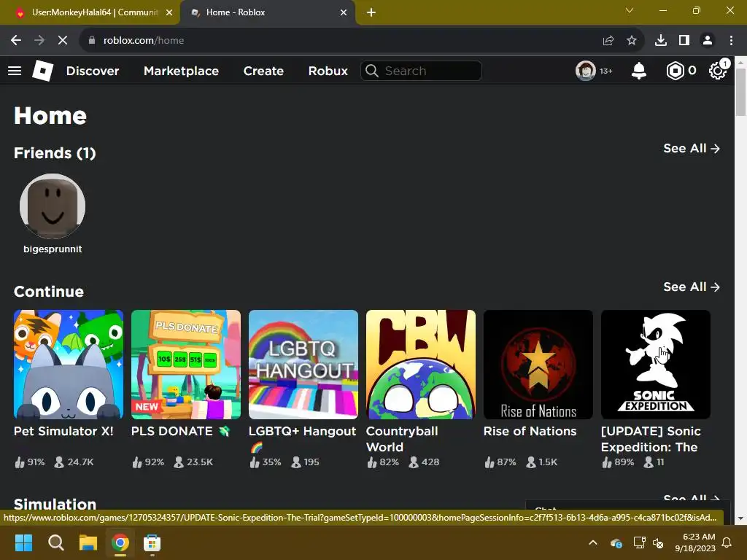Image resolution: width=747 pixels, height=560 pixels.
Task: Click the share page icon in address bar
Action: click(x=608, y=41)
